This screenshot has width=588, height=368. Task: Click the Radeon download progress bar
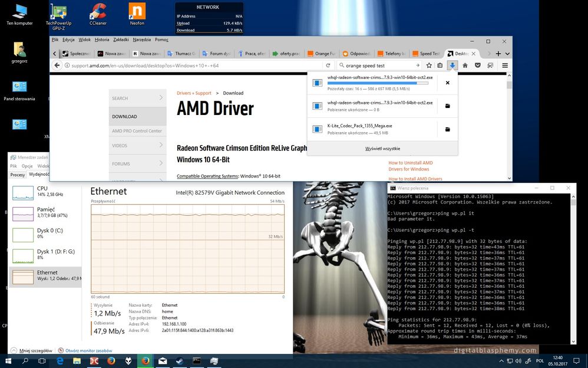(x=377, y=83)
